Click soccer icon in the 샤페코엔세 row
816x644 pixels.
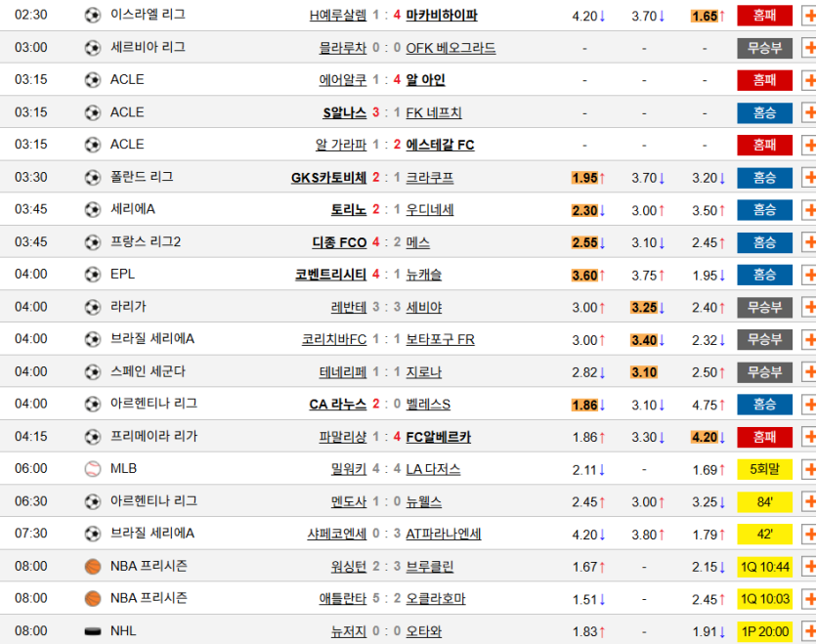point(93,534)
